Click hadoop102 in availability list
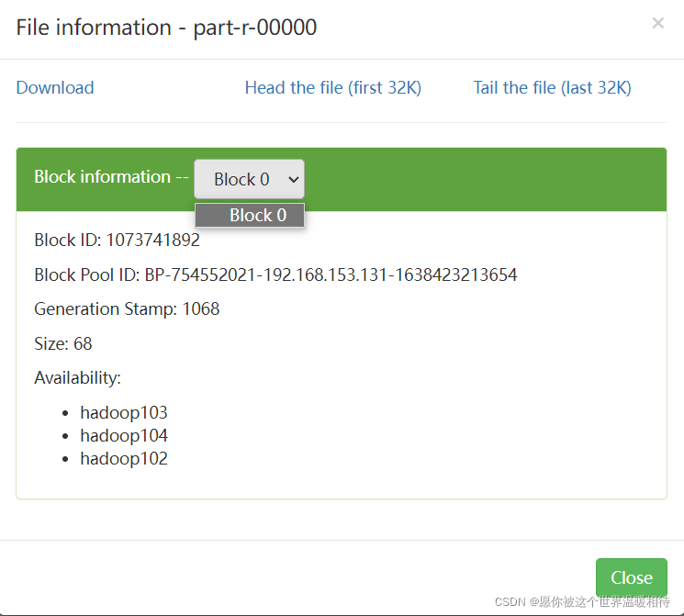The image size is (684, 616). coord(124,458)
